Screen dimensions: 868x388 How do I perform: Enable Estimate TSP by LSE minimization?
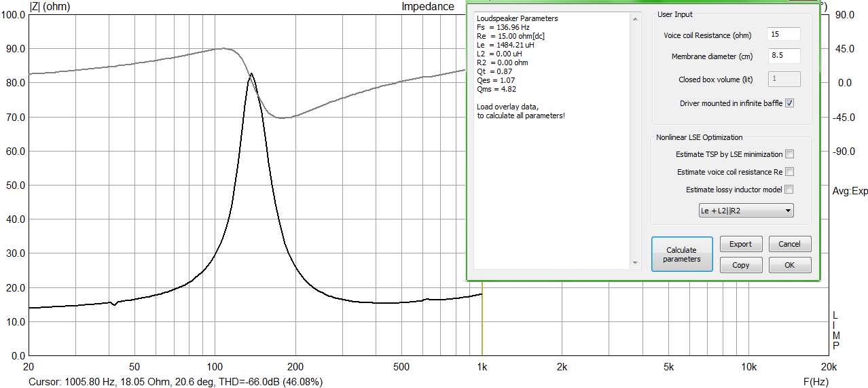(789, 154)
